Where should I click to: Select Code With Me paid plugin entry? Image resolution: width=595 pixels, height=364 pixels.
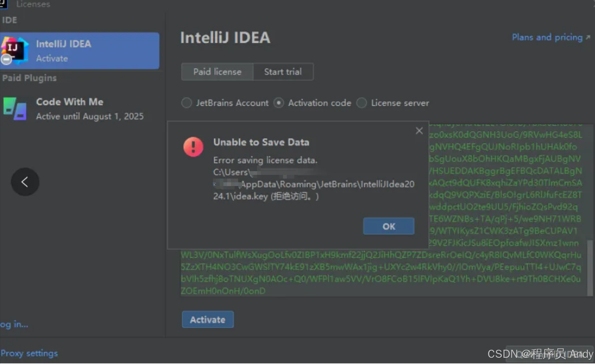(79, 109)
